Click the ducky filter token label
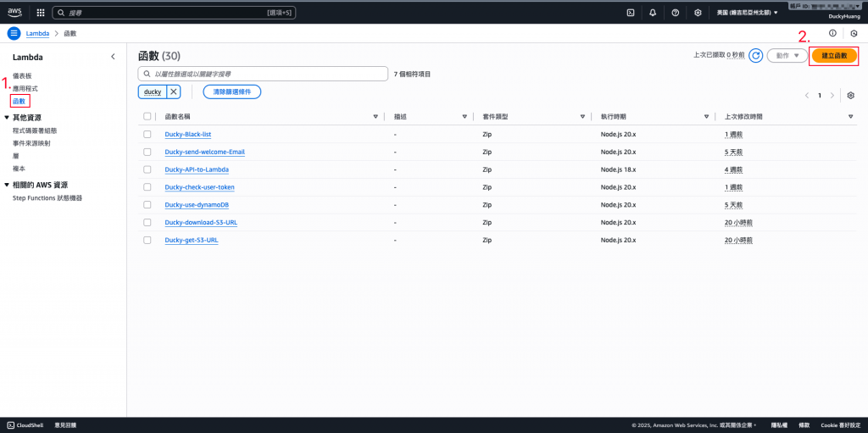 coord(153,92)
